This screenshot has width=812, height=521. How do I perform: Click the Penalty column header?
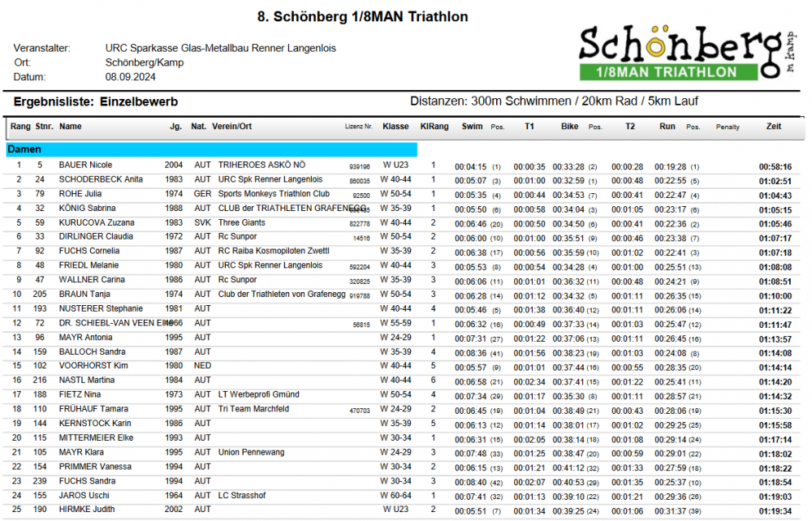[x=728, y=127]
